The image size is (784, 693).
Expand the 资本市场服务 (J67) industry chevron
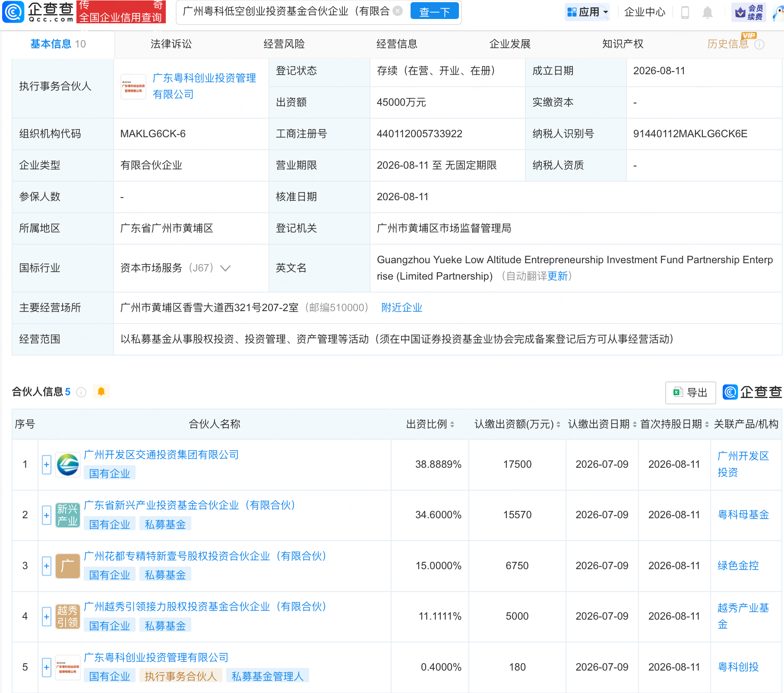(x=225, y=268)
